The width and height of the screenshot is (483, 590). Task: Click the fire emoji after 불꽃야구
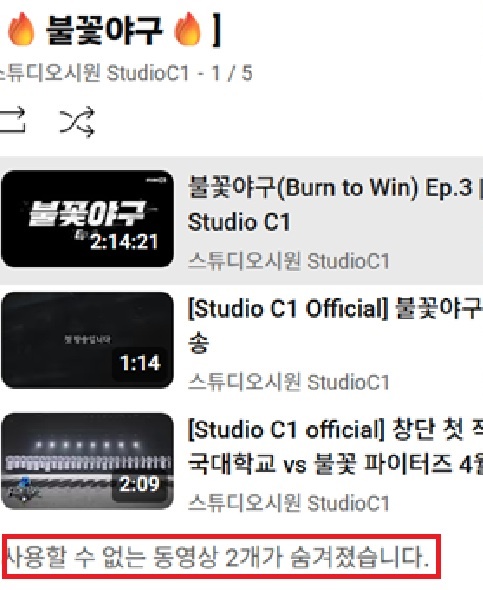(x=188, y=29)
